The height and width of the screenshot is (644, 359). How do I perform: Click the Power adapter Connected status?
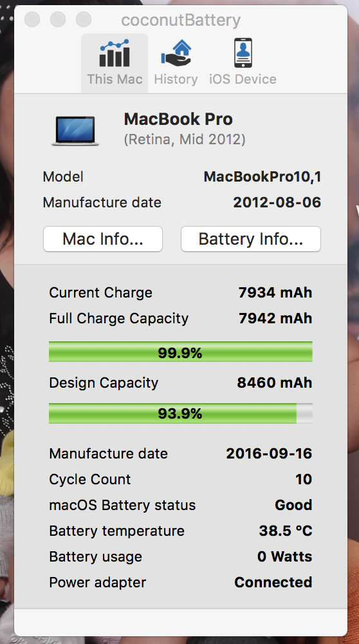click(273, 582)
